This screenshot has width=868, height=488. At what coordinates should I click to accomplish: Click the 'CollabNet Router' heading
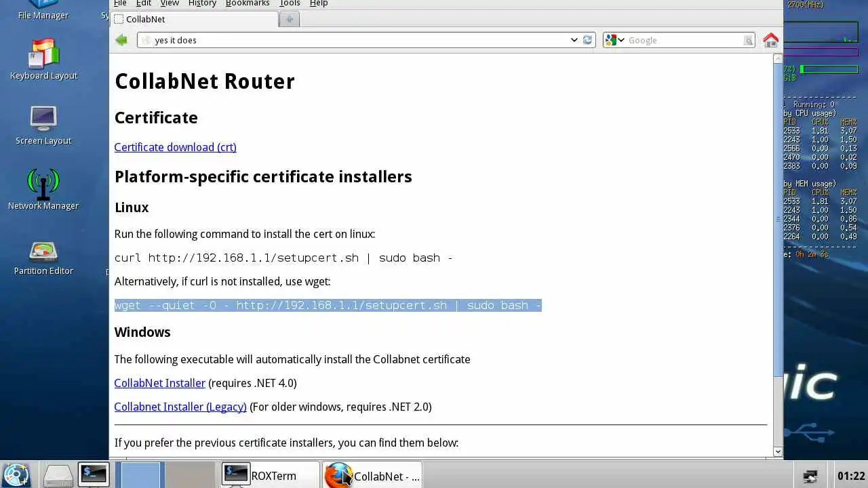(205, 81)
